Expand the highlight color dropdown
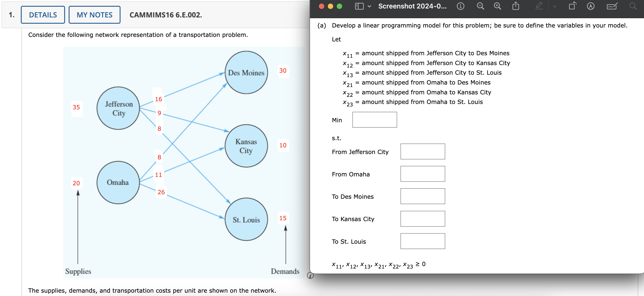Viewport: 644px width, 296px height. [x=555, y=6]
